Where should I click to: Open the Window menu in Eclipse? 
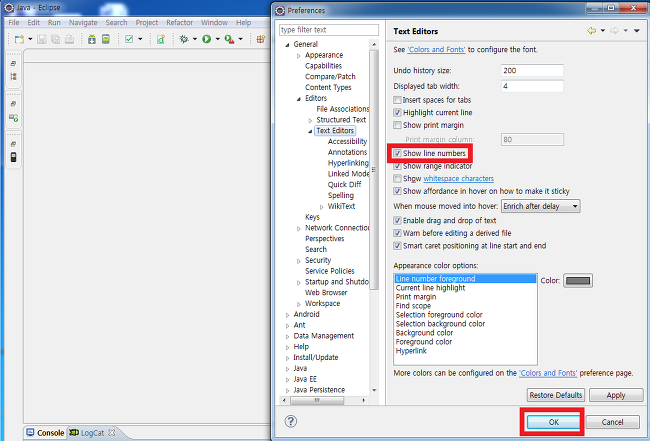pos(214,22)
